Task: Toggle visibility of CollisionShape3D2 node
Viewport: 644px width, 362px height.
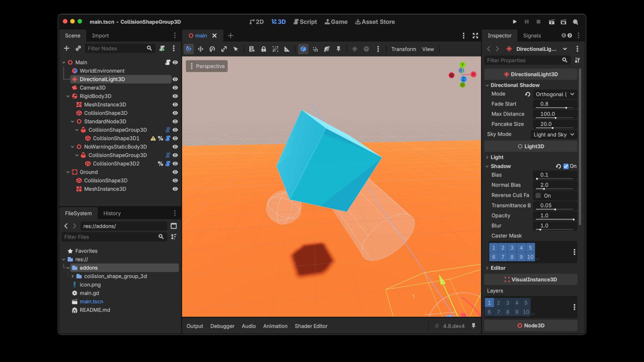Action: (175, 164)
